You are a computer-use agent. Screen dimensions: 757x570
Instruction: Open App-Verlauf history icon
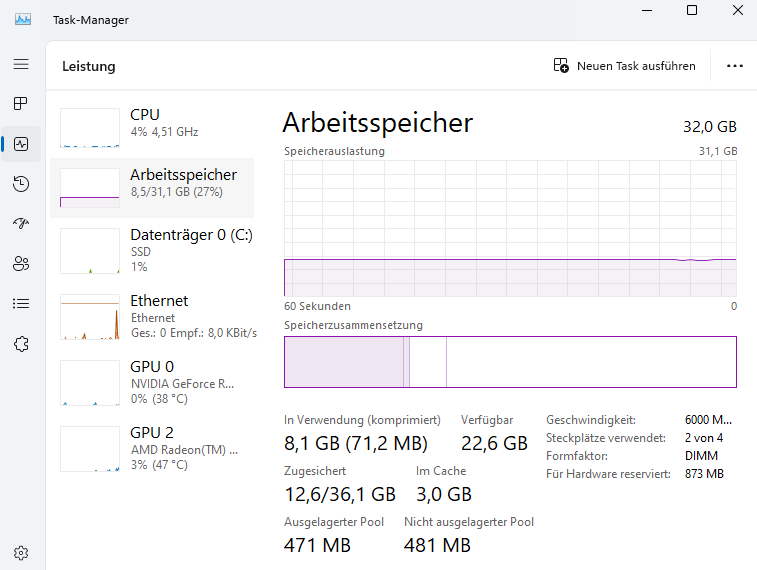click(x=21, y=184)
